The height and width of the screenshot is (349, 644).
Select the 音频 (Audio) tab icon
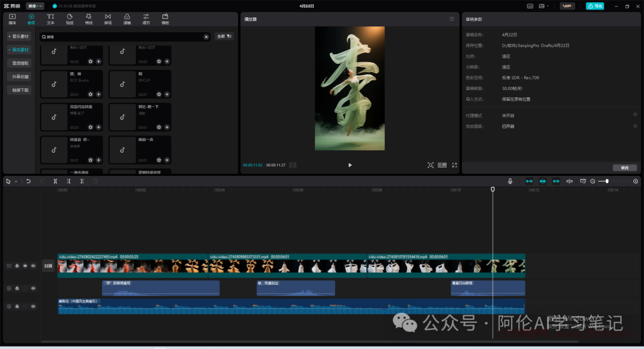(x=31, y=19)
